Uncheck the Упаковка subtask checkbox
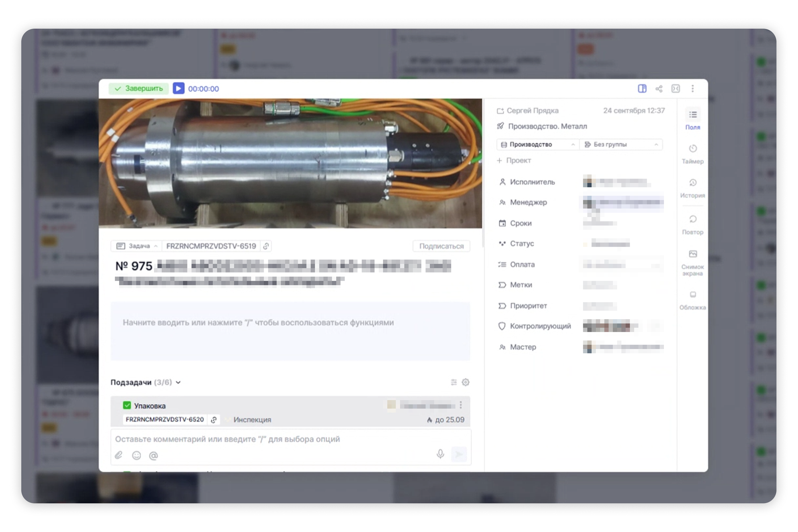This screenshot has height=532, width=798. (x=127, y=405)
